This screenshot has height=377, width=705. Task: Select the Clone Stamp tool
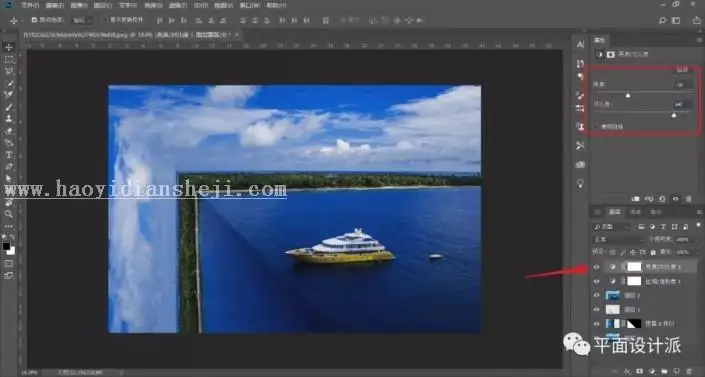click(9, 119)
